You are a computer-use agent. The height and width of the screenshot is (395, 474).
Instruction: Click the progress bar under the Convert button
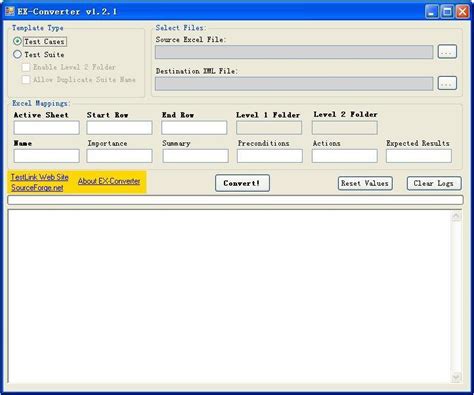235,200
